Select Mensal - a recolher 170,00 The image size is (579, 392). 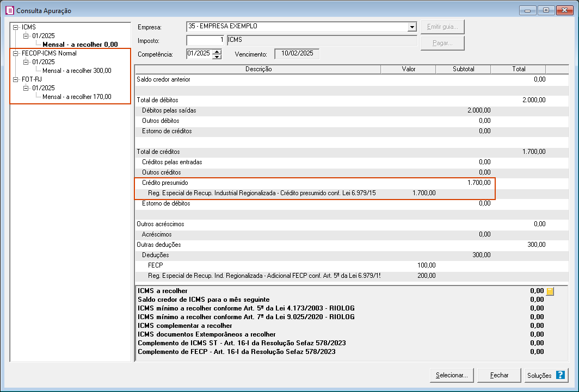pyautogui.click(x=77, y=97)
